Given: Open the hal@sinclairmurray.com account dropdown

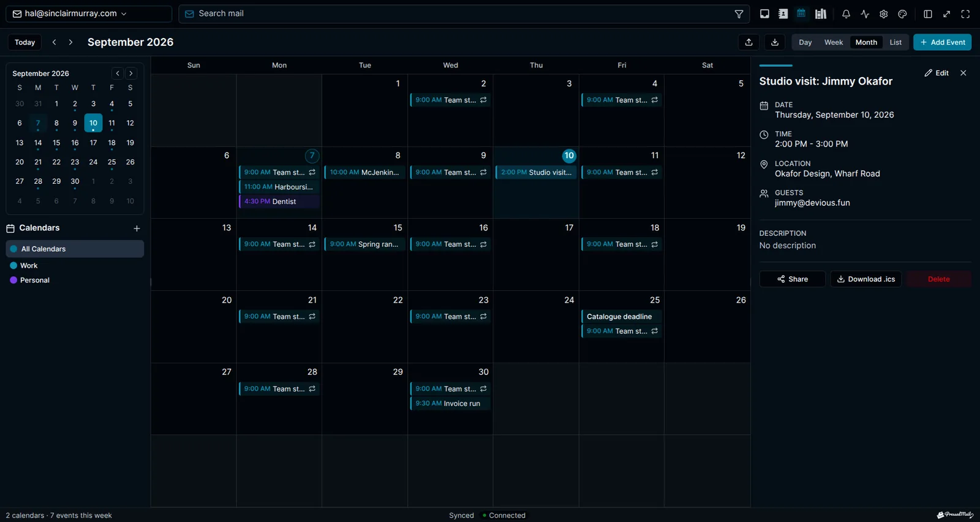Looking at the screenshot, I should (x=88, y=13).
